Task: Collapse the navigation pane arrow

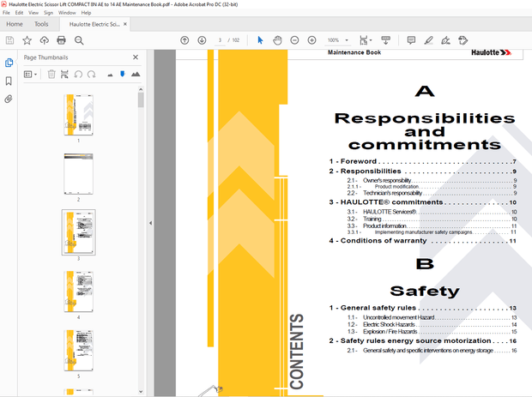Action: click(150, 223)
